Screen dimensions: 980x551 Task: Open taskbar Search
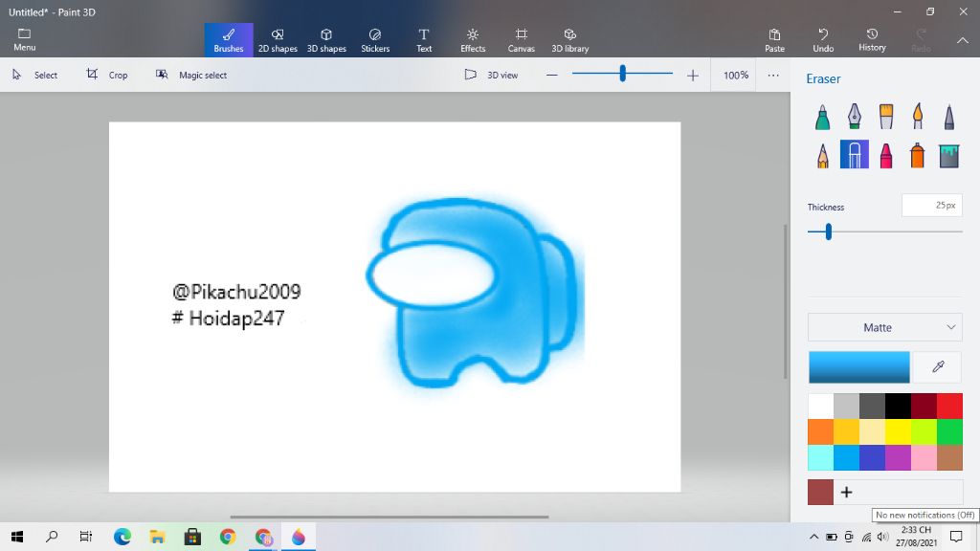[52, 537]
